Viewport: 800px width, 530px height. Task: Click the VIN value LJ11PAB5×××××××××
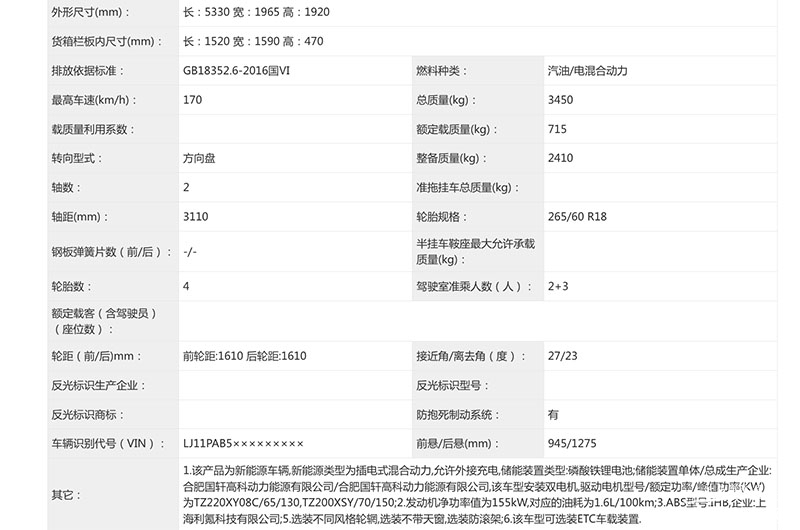click(x=243, y=444)
